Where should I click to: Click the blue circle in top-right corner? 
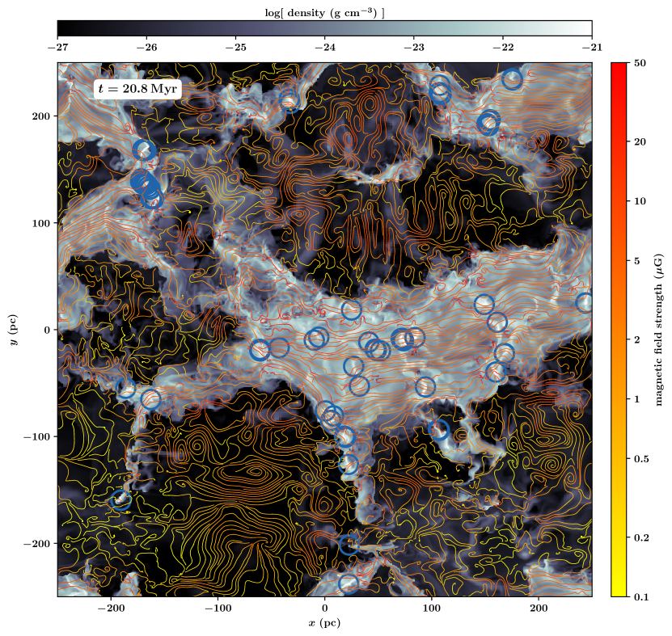click(x=512, y=79)
